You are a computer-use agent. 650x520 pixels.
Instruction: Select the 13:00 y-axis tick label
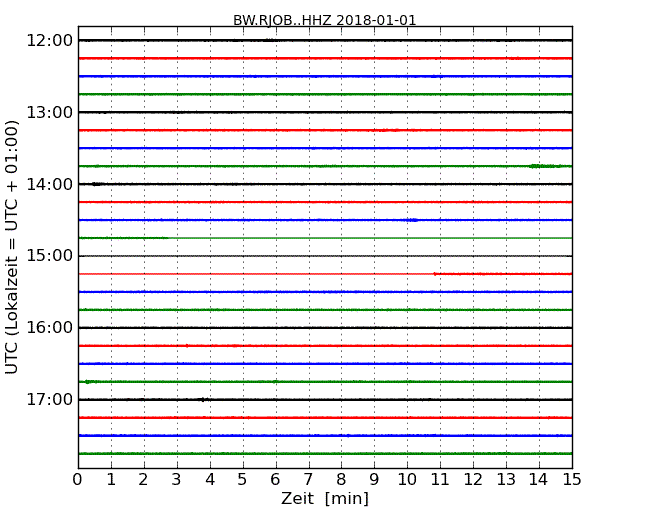coord(49,112)
